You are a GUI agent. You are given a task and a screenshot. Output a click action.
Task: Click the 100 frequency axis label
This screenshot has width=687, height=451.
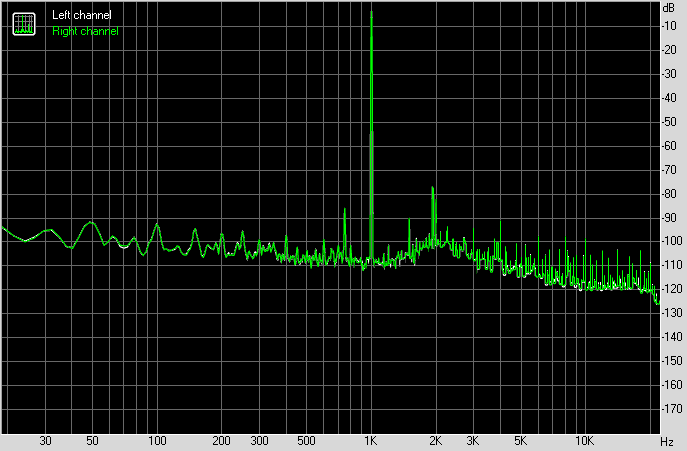click(x=157, y=440)
